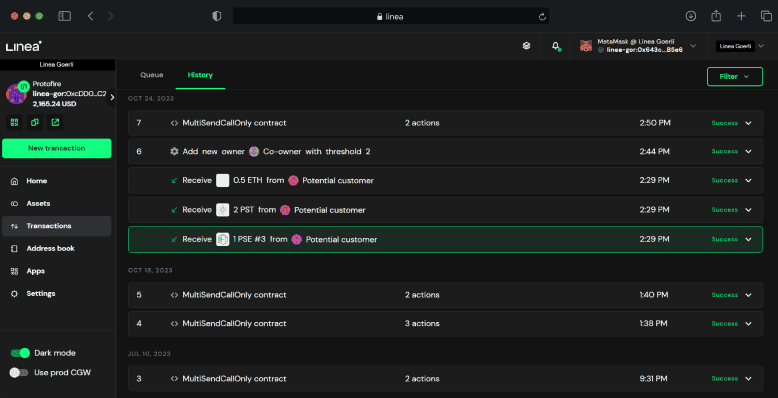Click the Settings gear sidebar icon
The height and width of the screenshot is (398, 778).
click(x=14, y=293)
